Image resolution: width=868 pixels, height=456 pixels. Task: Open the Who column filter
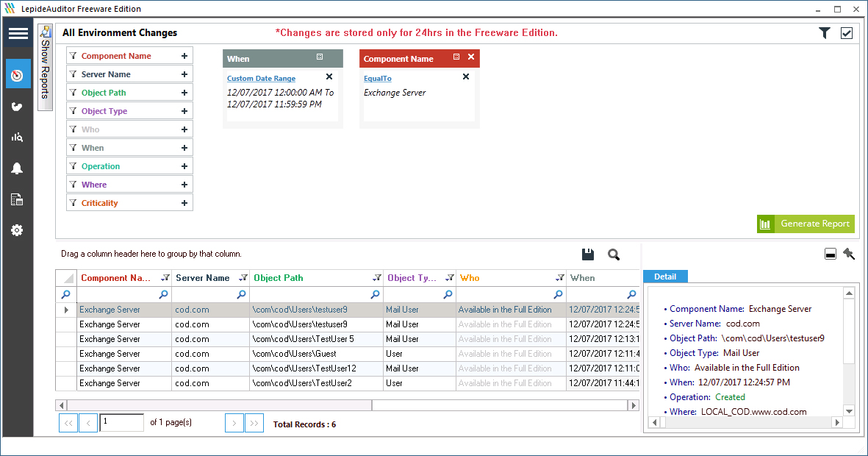point(560,277)
